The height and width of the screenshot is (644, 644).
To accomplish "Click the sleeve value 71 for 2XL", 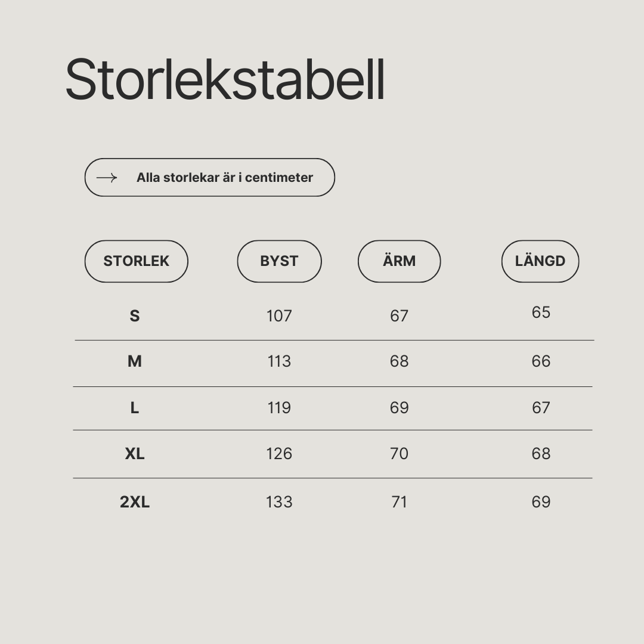I will click(x=399, y=502).
